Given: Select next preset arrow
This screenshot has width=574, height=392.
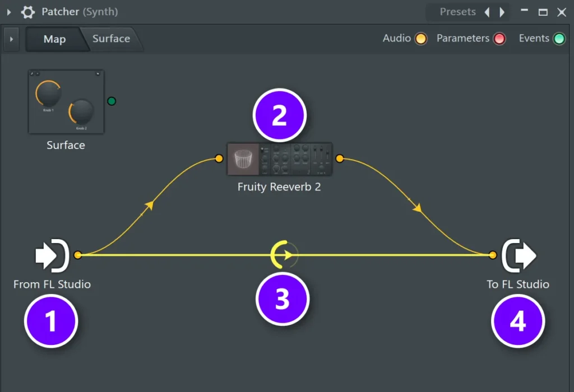Looking at the screenshot, I should pos(502,12).
